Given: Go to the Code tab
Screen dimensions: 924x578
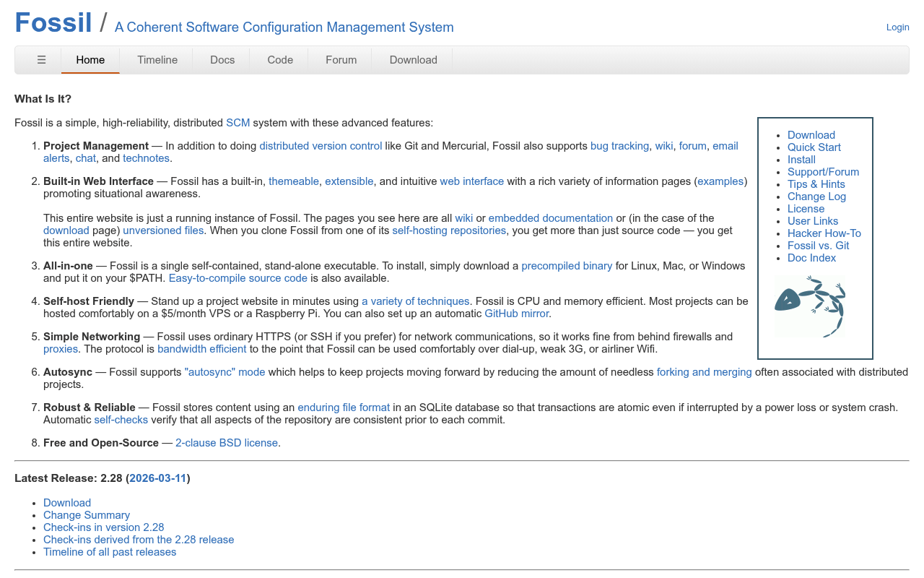Looking at the screenshot, I should (x=280, y=60).
